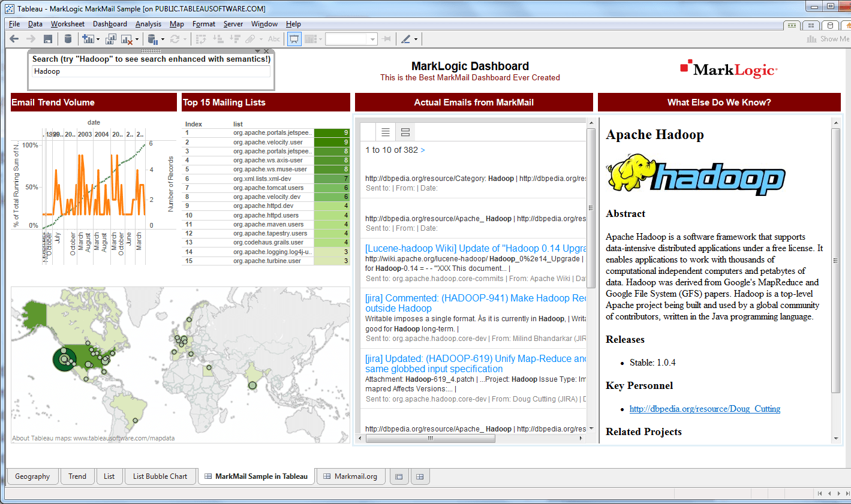Switch to the Geography sheet tab
The image size is (851, 504).
32,476
